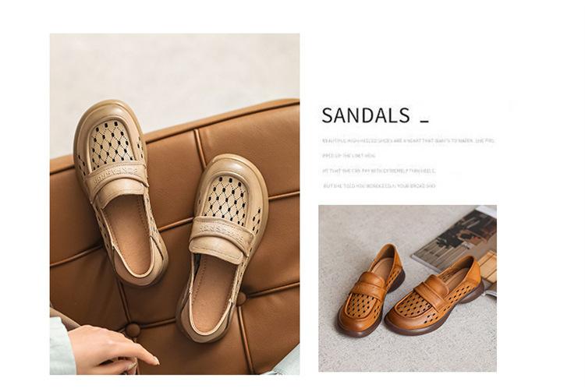The height and width of the screenshot is (392, 585).
Task: Click the last line of description text
Action: click(379, 186)
